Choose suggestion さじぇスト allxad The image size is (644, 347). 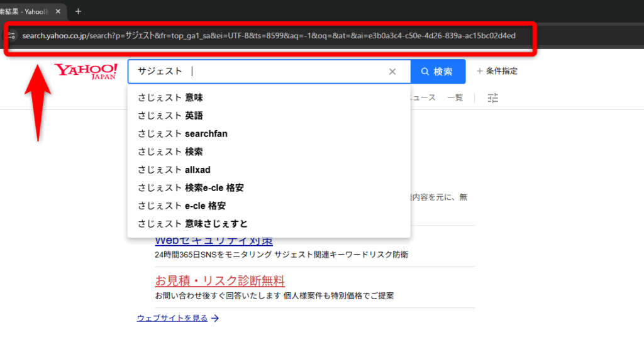(x=269, y=170)
